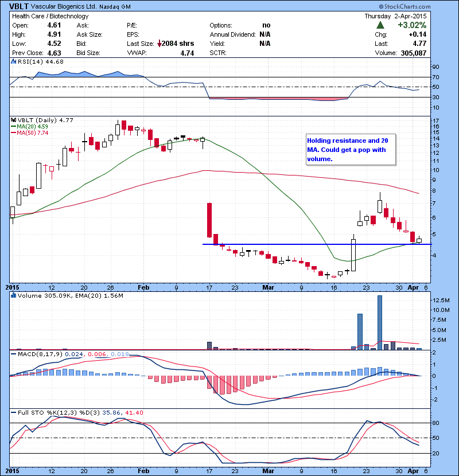Click the Annual Dividend N/A value
459x476 pixels.
265,34
